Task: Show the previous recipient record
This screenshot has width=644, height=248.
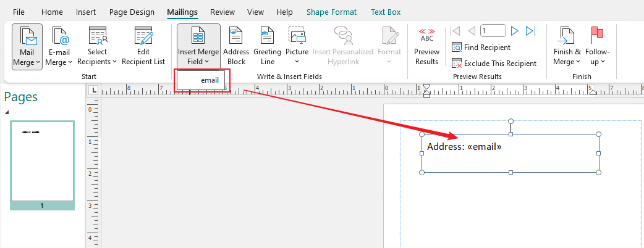Action: point(472,31)
